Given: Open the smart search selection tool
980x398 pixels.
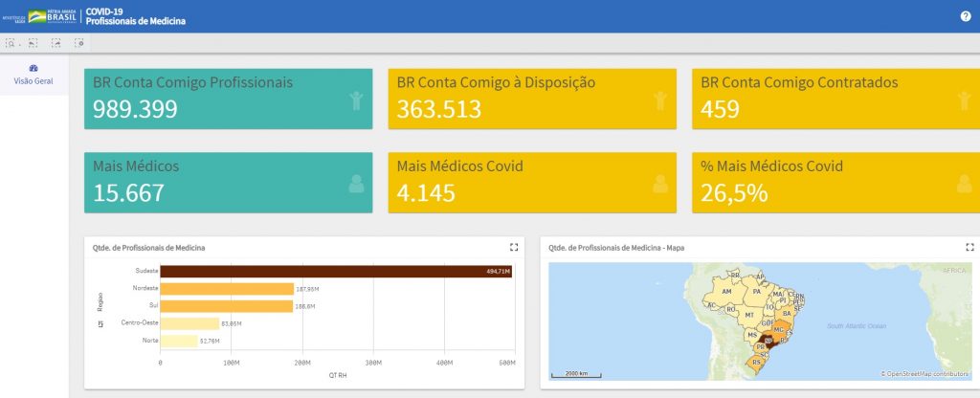Looking at the screenshot, I should [x=11, y=43].
